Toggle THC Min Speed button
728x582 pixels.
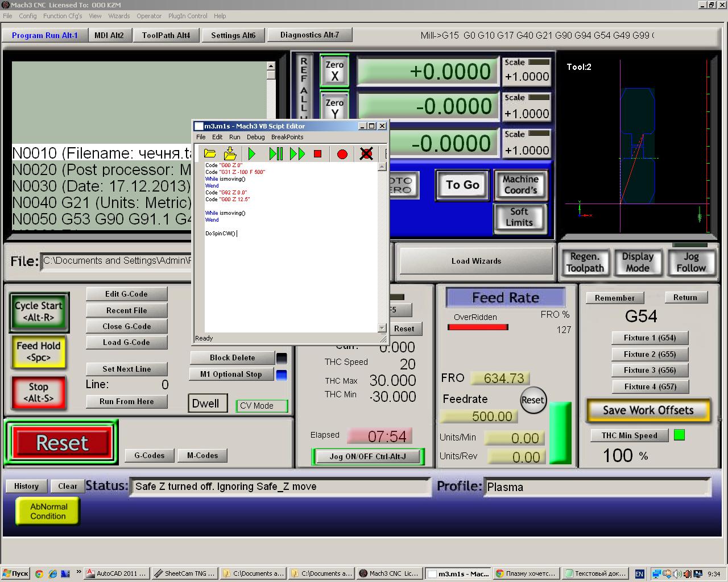click(630, 436)
